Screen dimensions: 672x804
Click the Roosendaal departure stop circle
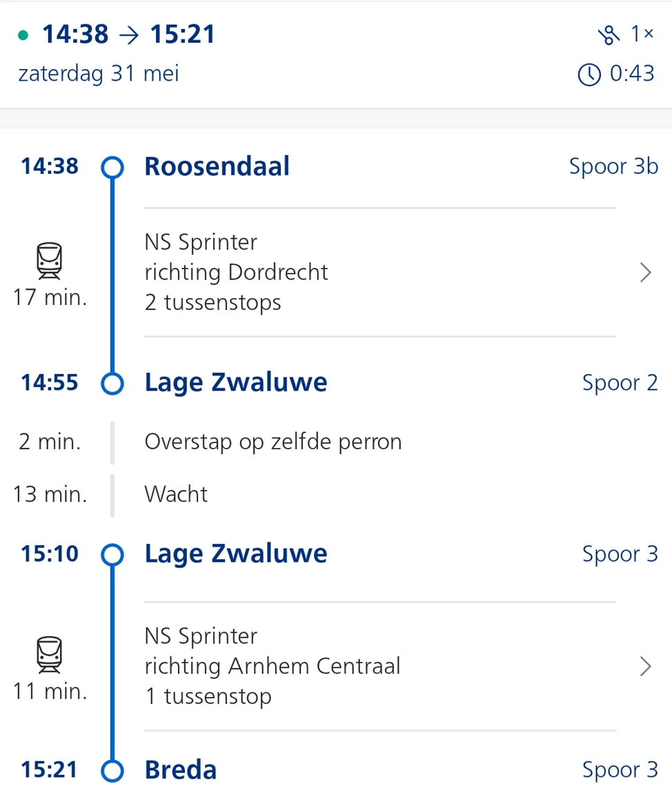point(112,167)
